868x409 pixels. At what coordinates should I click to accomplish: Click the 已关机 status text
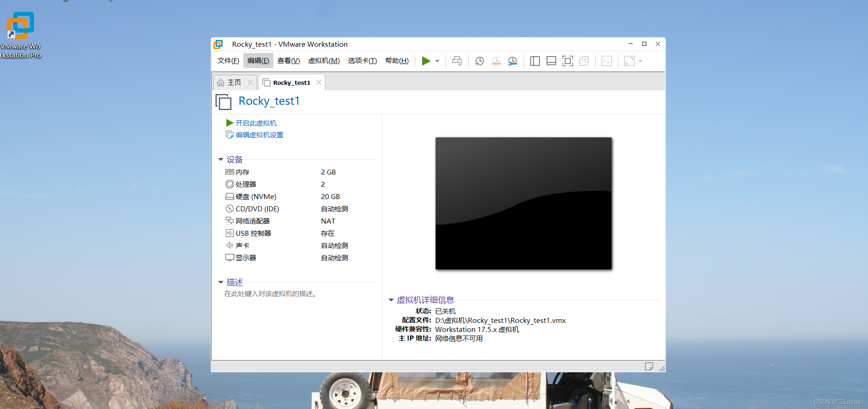pyautogui.click(x=445, y=312)
